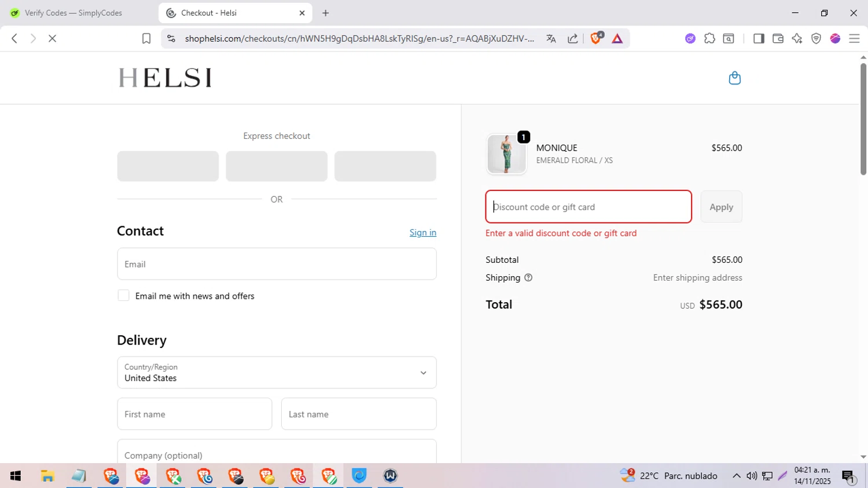Open the Brave Wallet icon

(x=778, y=39)
